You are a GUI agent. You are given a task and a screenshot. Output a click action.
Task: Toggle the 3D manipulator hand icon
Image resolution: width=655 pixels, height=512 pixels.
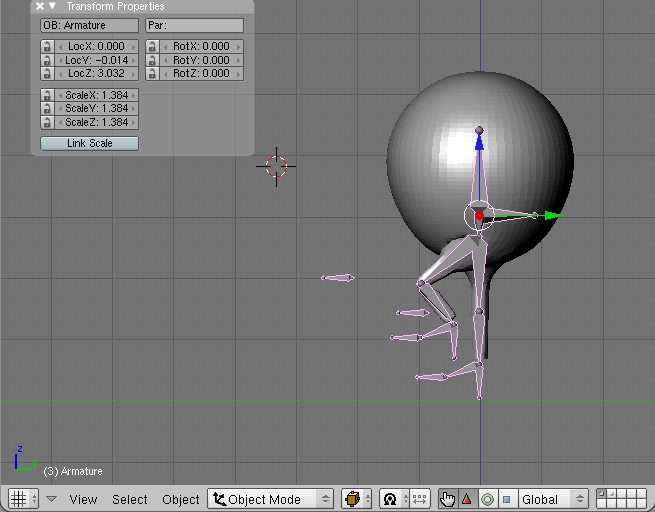point(447,499)
